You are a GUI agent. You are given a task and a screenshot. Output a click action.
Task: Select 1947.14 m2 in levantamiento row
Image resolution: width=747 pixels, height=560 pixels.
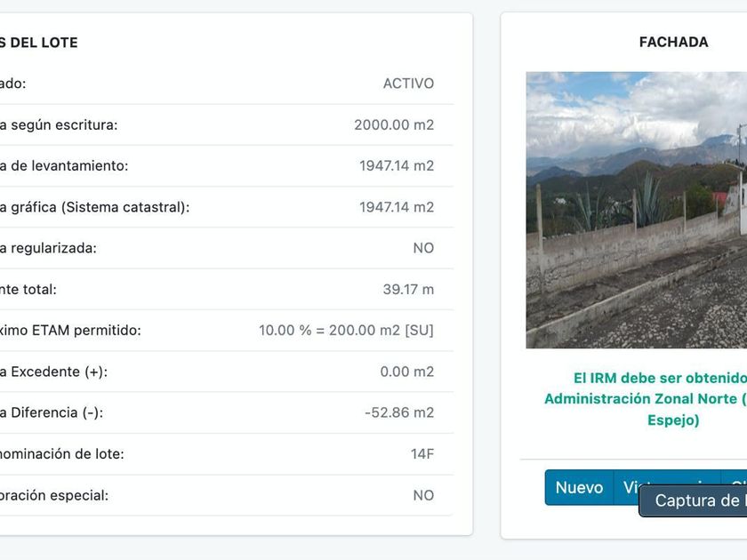tap(397, 165)
